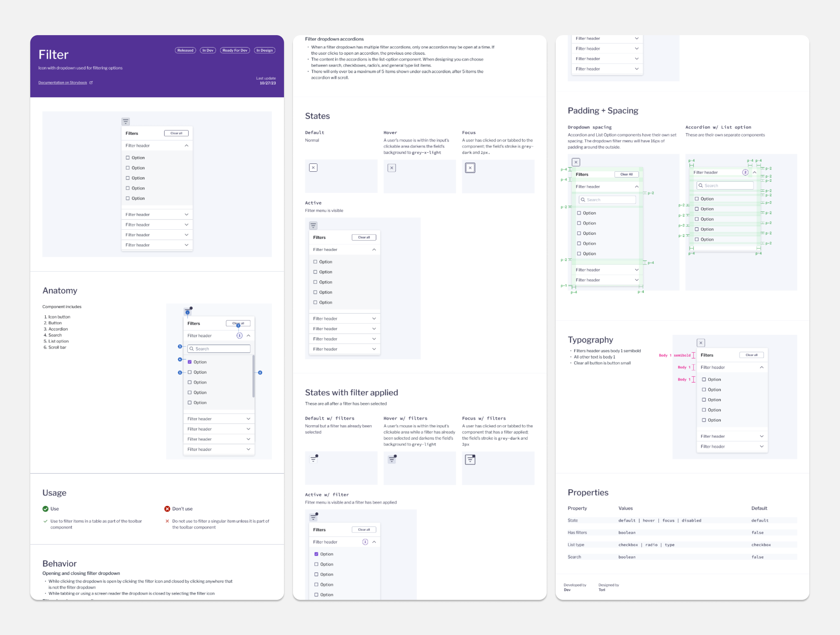This screenshot has width=840, height=635.
Task: Select the Ready For Dev status tag
Action: pyautogui.click(x=235, y=50)
